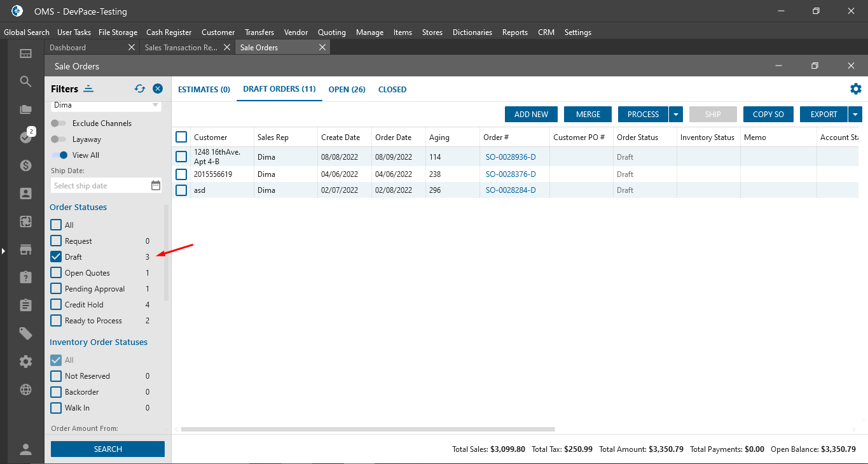
Task: Turn off the View All toggle
Action: pos(59,155)
